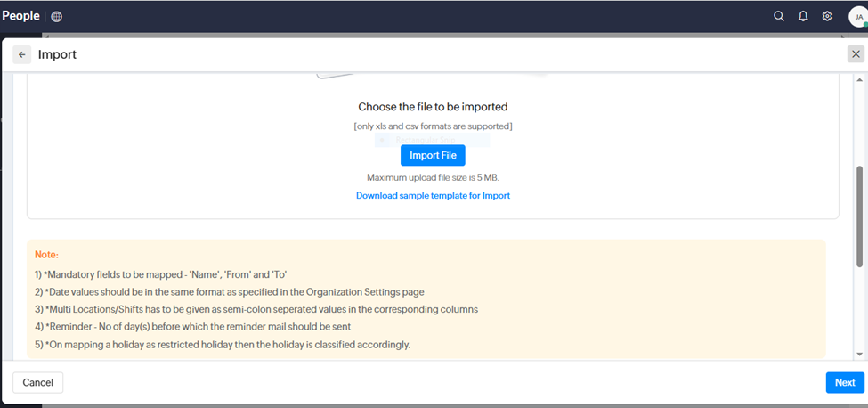Click the globe icon beside People
868x408 pixels.
coord(57,16)
